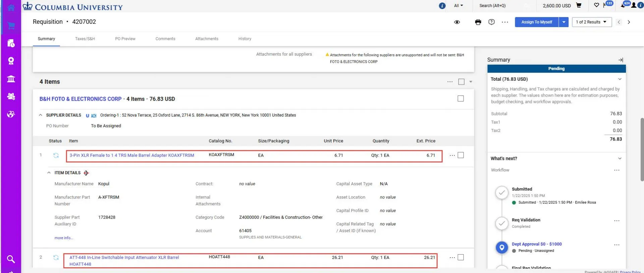Hide the Summary side panel arrow
Viewport: 644px width, 273px height.
pos(621,60)
